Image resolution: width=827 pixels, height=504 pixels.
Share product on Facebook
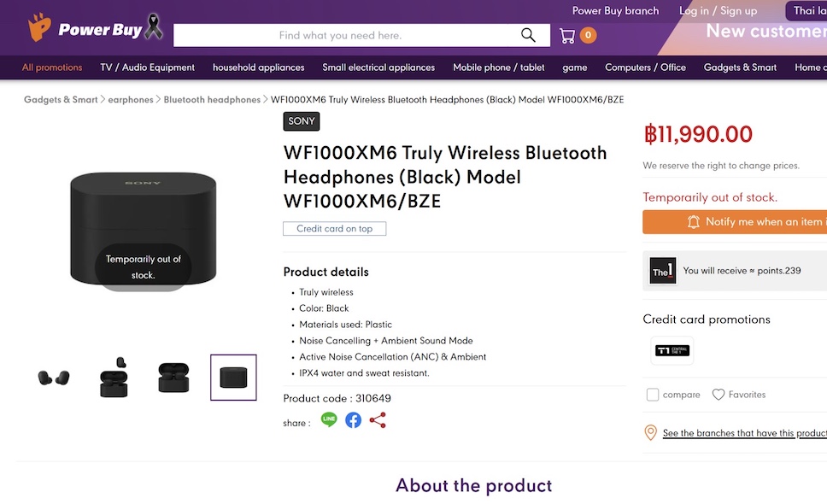point(353,419)
